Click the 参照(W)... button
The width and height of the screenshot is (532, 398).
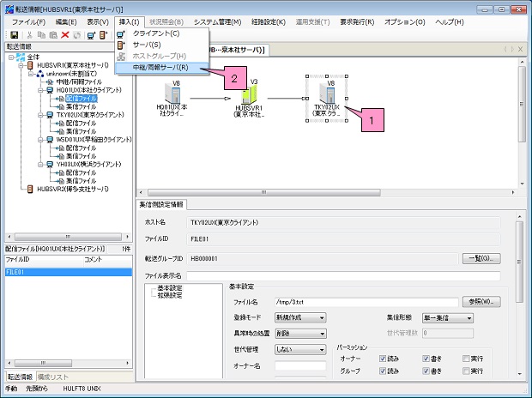click(484, 302)
